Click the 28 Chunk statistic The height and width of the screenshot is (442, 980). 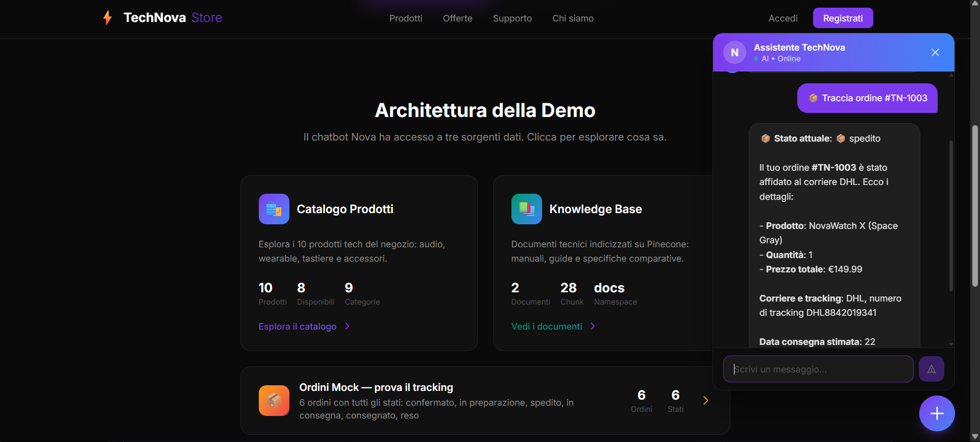tap(572, 293)
